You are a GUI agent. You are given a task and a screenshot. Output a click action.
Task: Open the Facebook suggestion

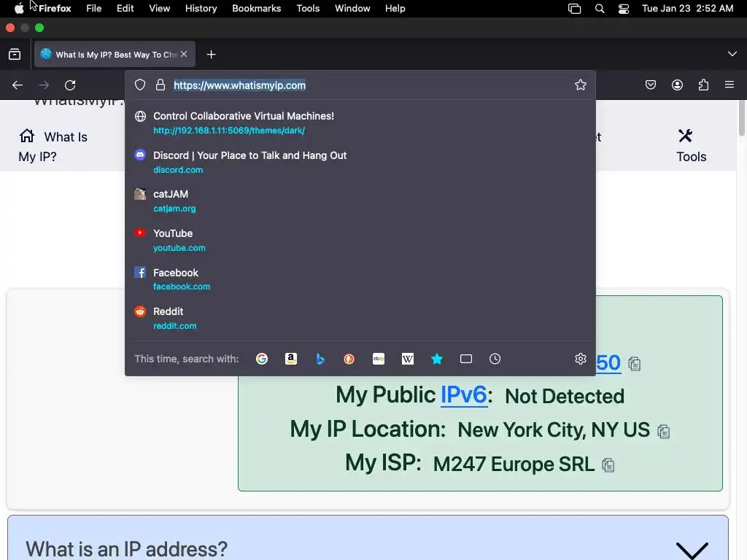360,279
